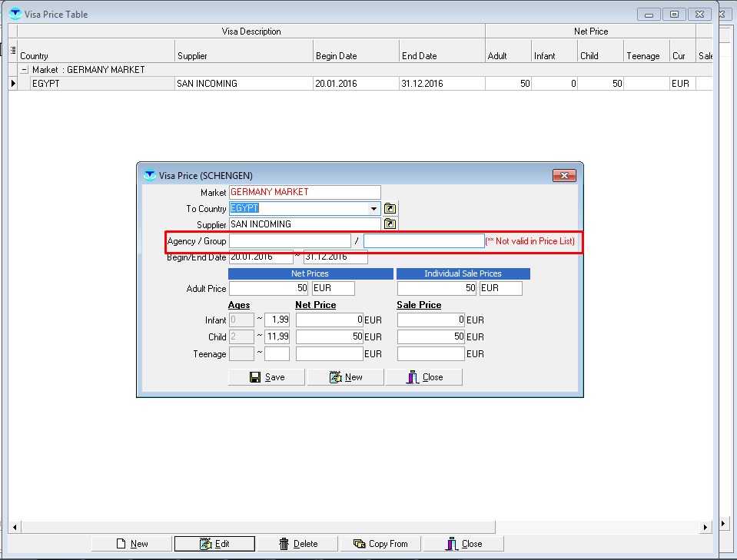
Task: Click Copy From button in bottom toolbar
Action: pyautogui.click(x=381, y=544)
